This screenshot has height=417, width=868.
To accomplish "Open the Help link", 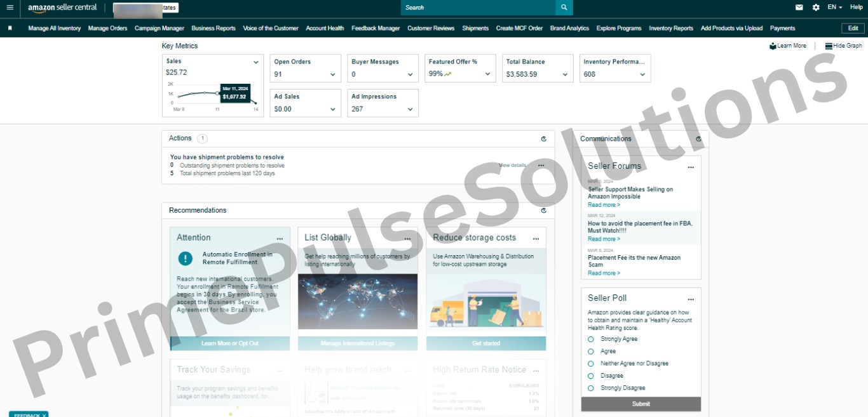I will click(857, 8).
